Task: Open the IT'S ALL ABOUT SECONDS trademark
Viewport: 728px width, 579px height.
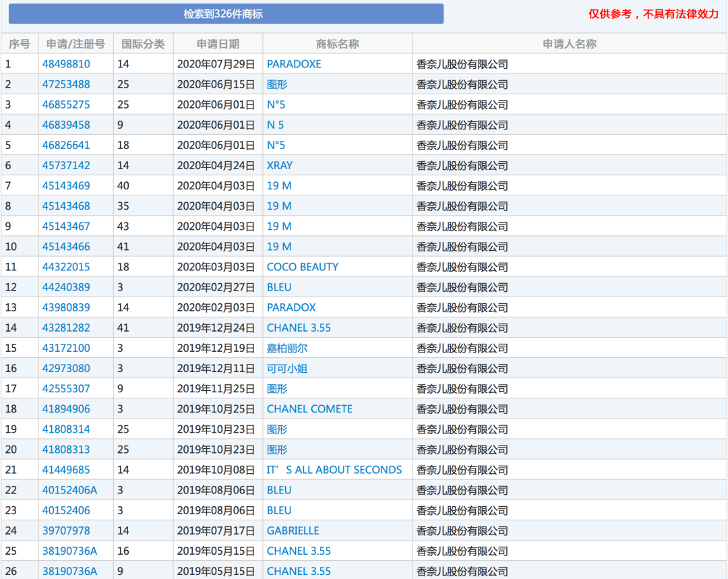Action: (x=334, y=470)
